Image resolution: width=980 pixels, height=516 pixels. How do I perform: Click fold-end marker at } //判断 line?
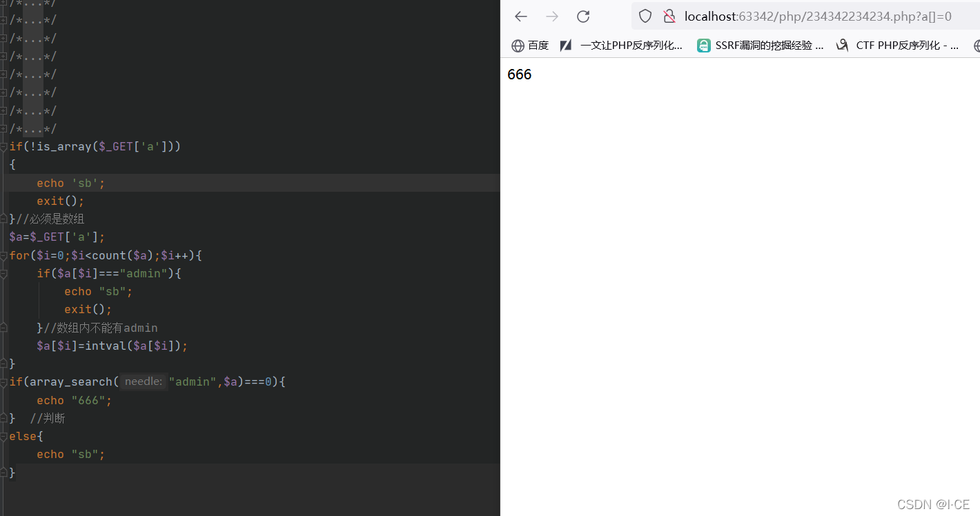click(x=3, y=418)
